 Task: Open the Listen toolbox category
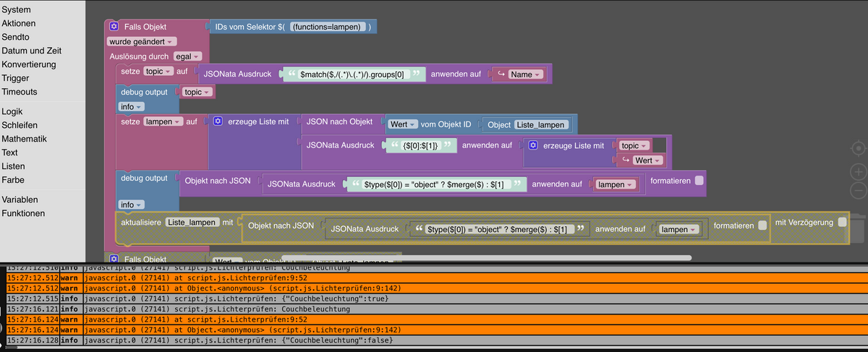pos(14,166)
